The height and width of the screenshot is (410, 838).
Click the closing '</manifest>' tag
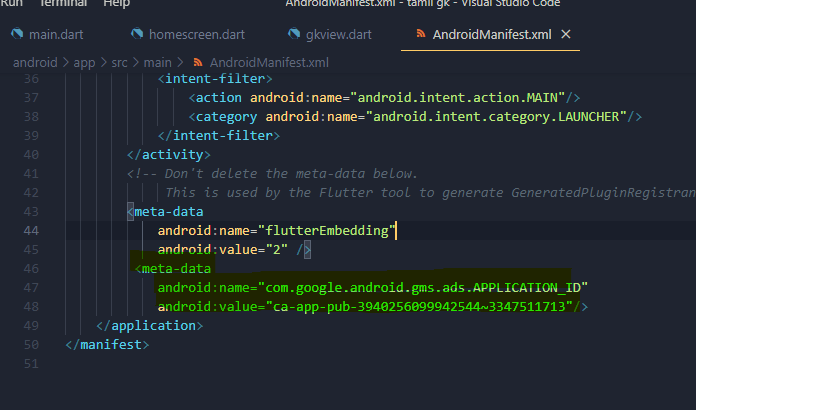click(x=107, y=345)
